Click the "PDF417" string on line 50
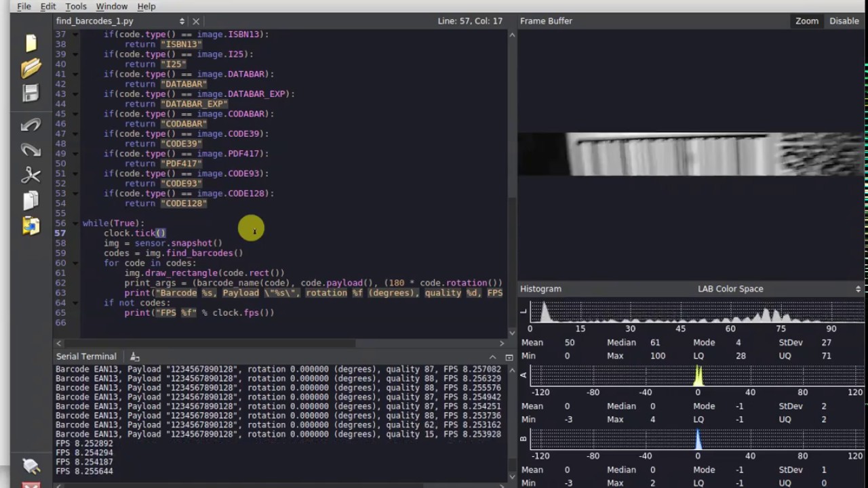868x488 pixels. click(x=181, y=163)
